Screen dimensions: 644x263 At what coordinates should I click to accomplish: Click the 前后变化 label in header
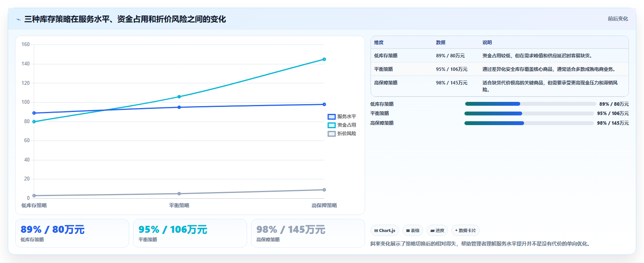pos(618,19)
